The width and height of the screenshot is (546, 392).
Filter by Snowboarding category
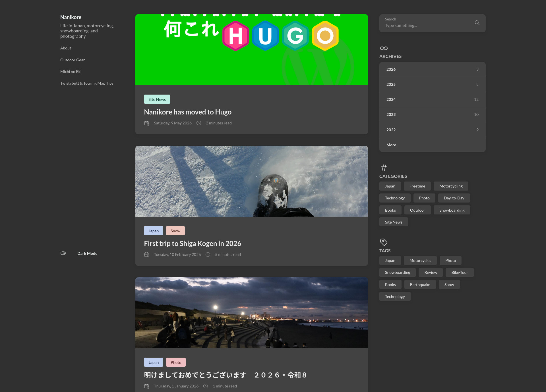pyautogui.click(x=452, y=210)
